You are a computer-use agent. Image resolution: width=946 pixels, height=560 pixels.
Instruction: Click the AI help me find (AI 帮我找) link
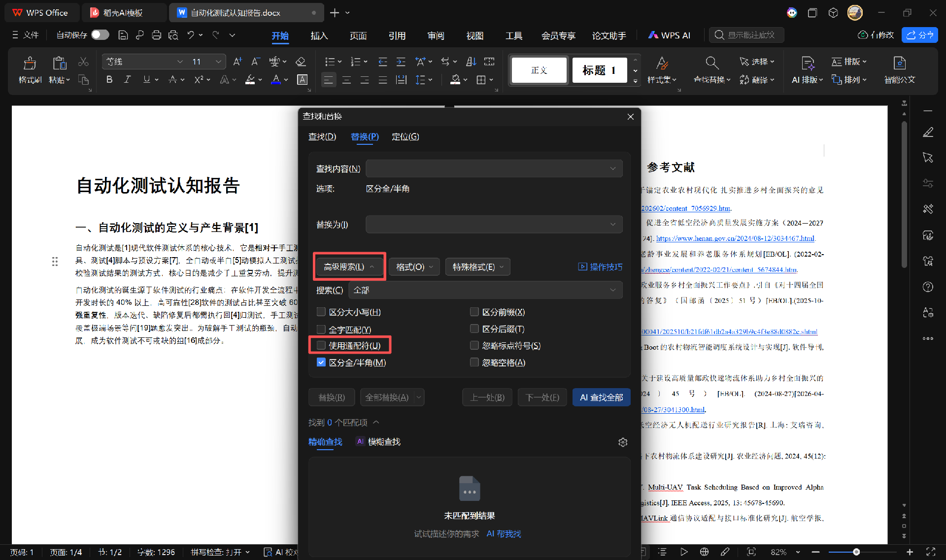(504, 534)
